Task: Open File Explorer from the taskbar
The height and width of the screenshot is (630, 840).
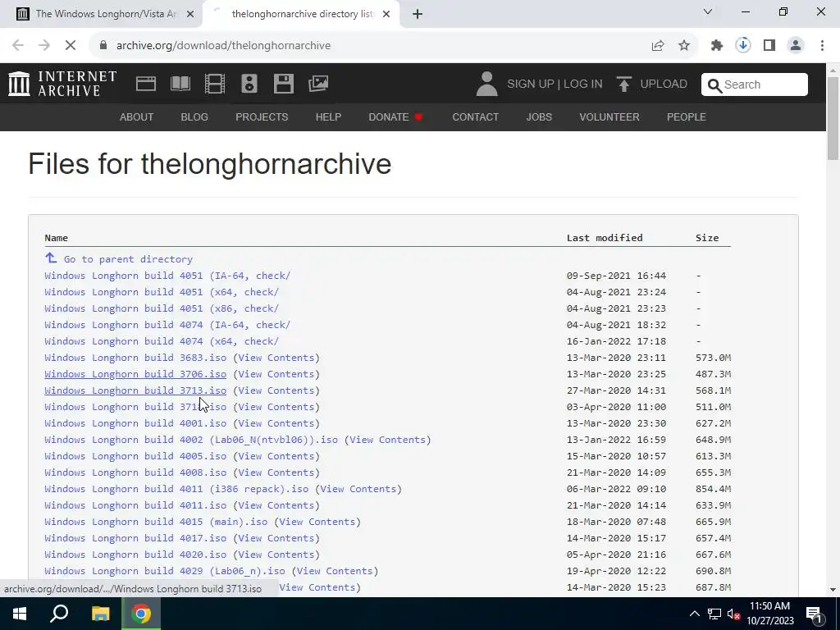Action: click(x=100, y=614)
